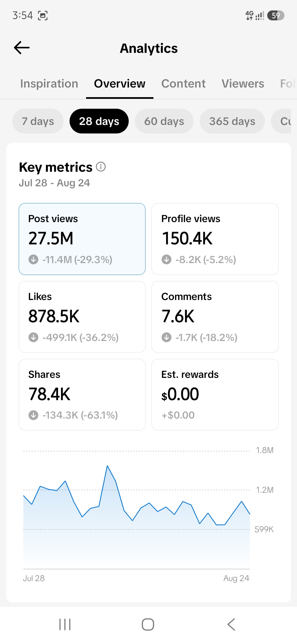Switch to the Inspiration tab
The height and width of the screenshot is (644, 297).
49,83
